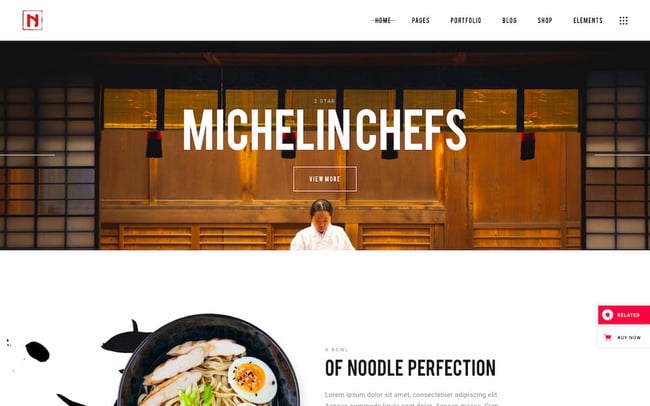Click the Michelin Chefs headline
The width and height of the screenshot is (650, 406).
(325, 130)
